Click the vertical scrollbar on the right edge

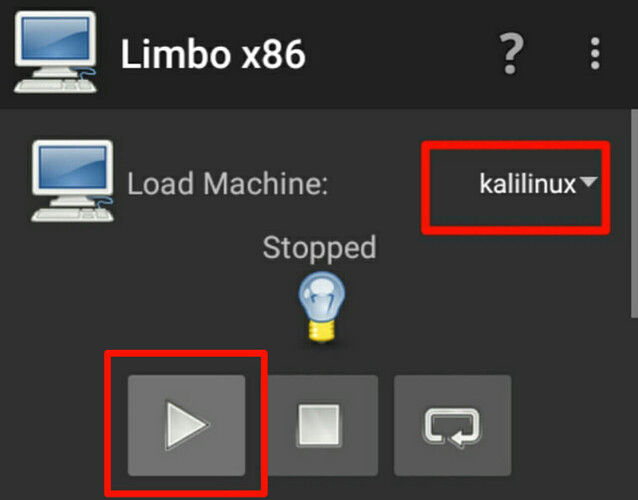(x=634, y=214)
